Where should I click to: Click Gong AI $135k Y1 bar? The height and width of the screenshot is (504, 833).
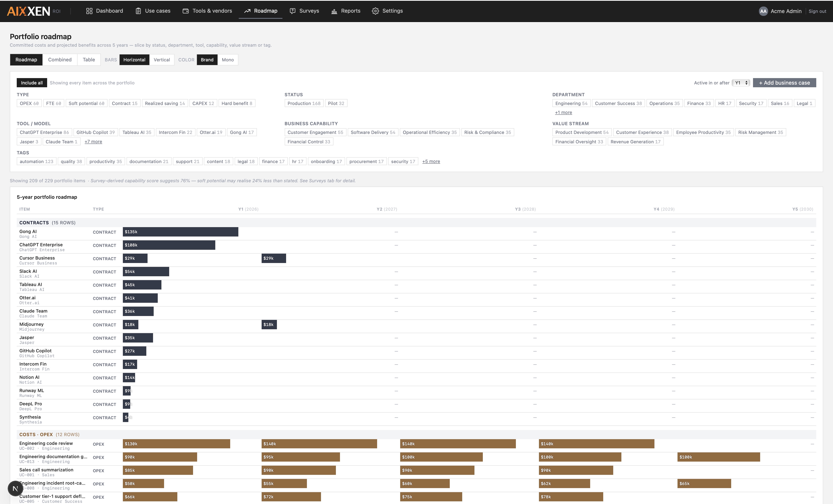(181, 232)
